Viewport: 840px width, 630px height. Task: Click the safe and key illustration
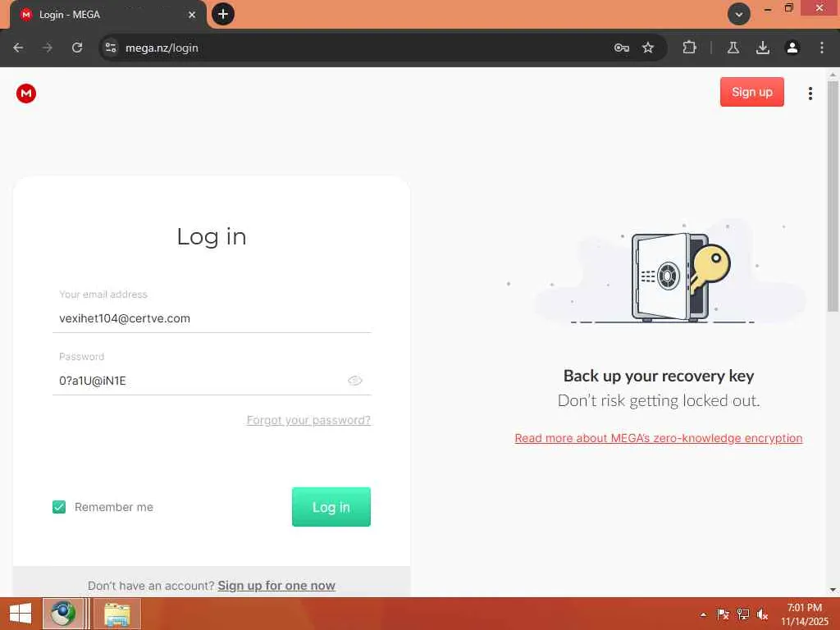coord(680,277)
